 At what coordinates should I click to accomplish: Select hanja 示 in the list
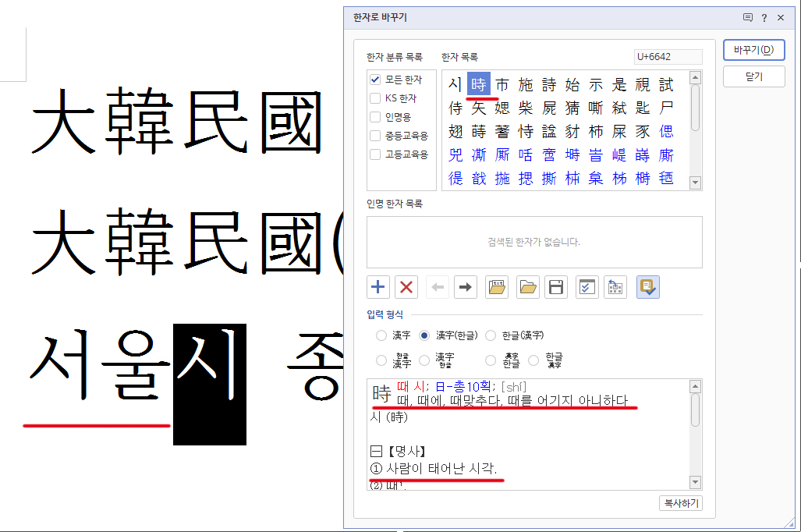596,84
